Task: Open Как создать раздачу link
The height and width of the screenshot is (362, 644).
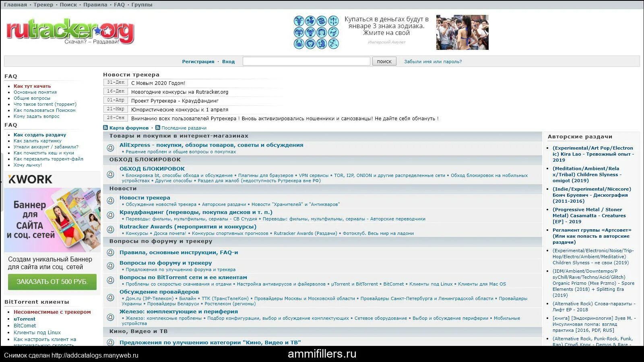Action: coord(40,135)
